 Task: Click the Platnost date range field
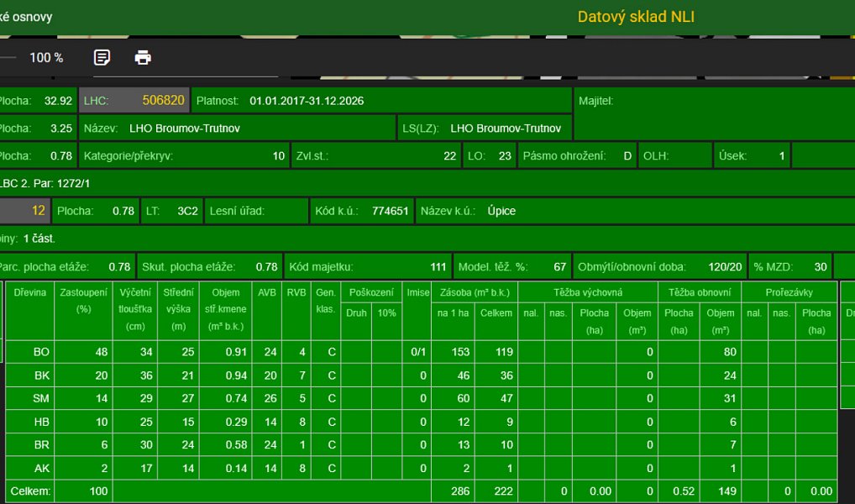point(381,100)
